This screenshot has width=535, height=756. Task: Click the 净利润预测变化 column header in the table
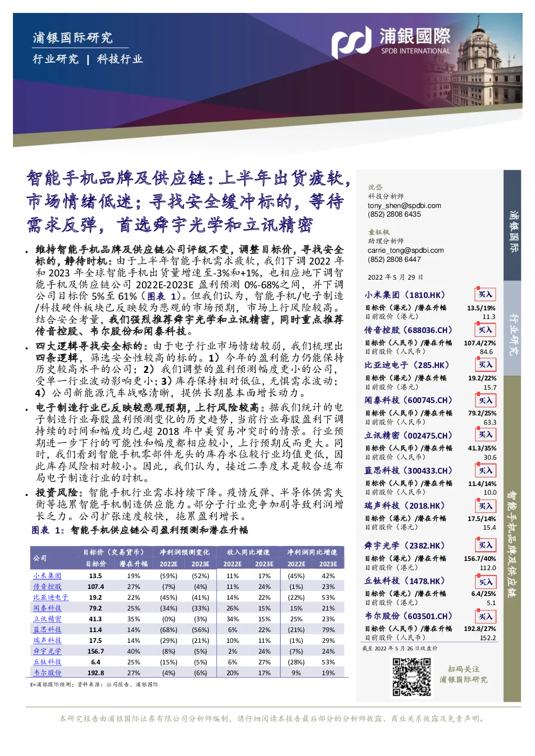tap(184, 552)
